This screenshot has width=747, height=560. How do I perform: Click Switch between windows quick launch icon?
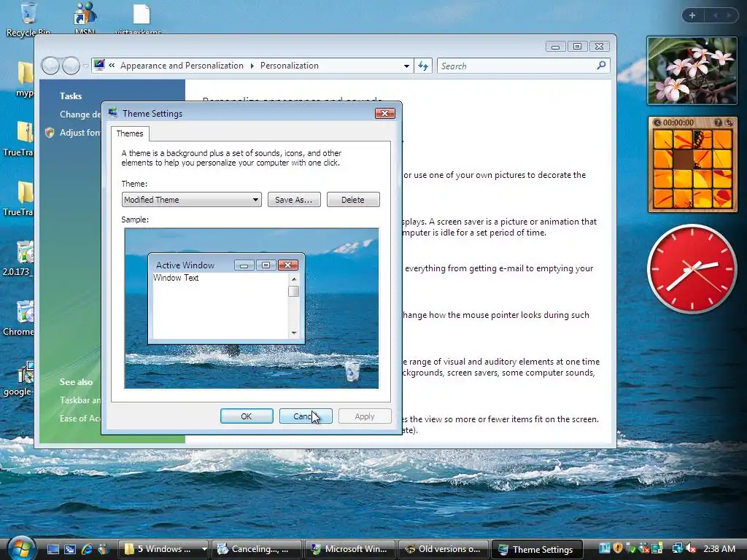coord(70,549)
